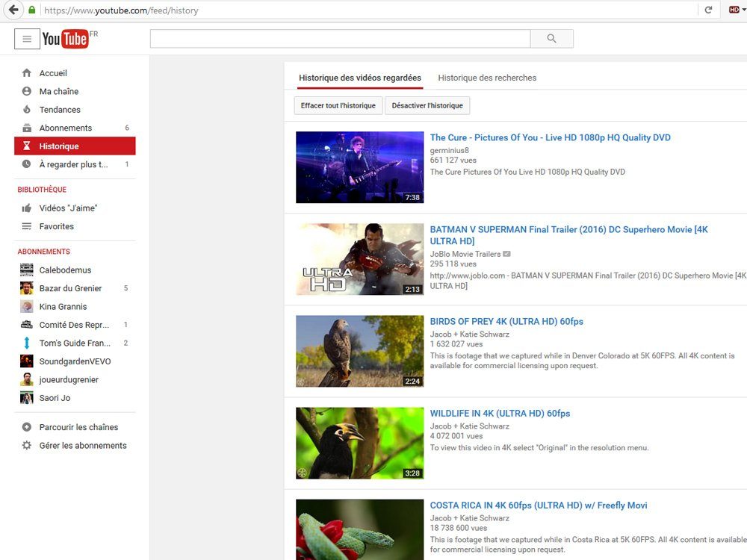Click the ABONNEMENTS section heading

click(44, 252)
